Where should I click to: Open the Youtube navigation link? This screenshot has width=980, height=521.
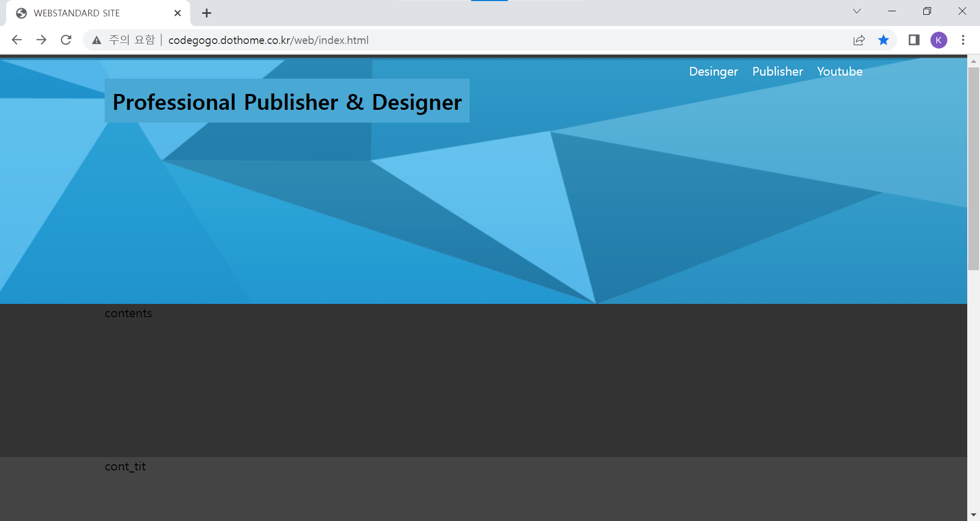[x=840, y=72]
